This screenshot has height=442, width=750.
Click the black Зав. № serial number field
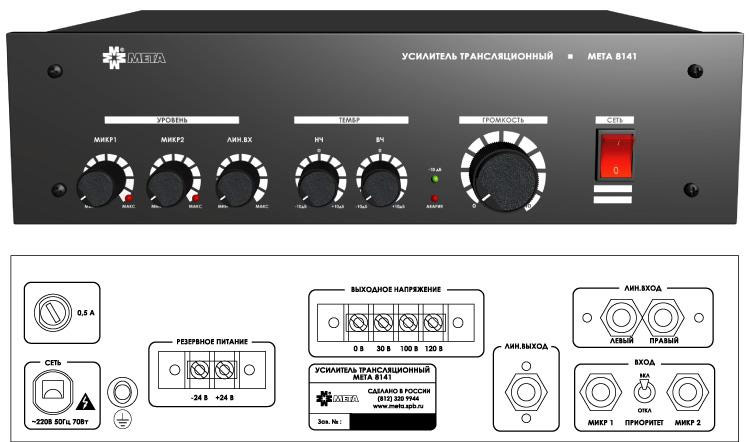393,422
